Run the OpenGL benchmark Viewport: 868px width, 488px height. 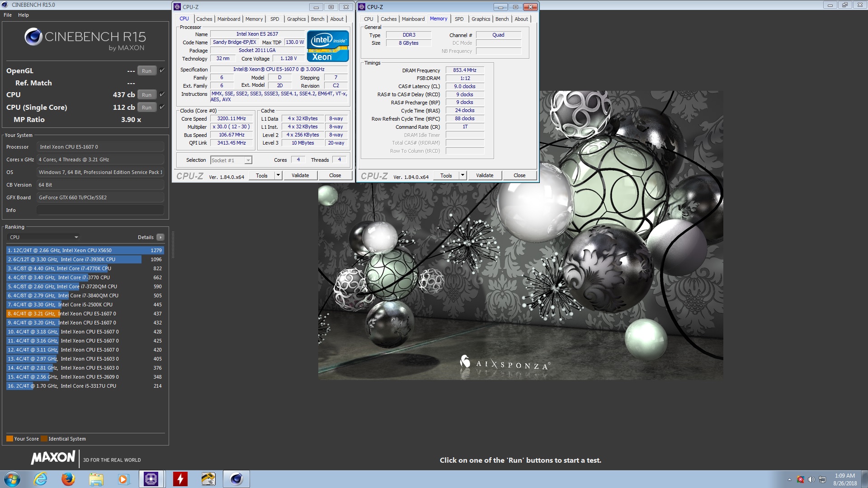(x=146, y=71)
